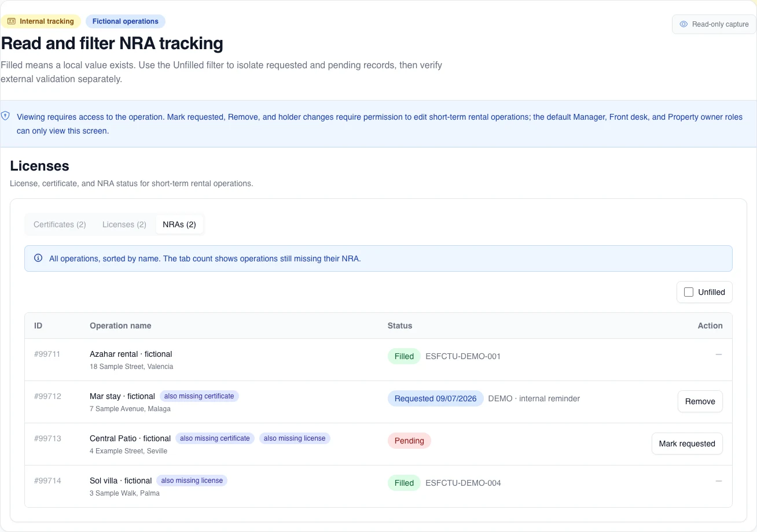Screen dimensions: 757x532
Task: Click the NRA value ESFCTU-DEMO-004
Action: pyautogui.click(x=463, y=483)
